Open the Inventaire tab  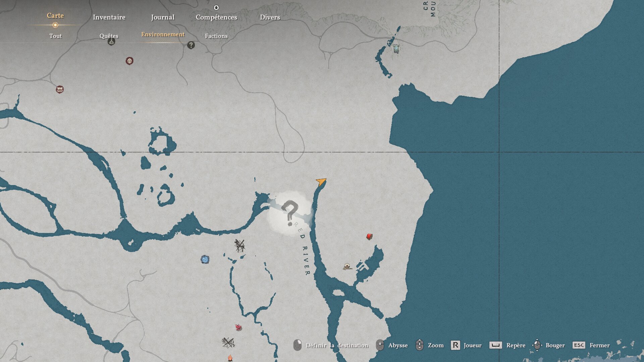pos(109,17)
